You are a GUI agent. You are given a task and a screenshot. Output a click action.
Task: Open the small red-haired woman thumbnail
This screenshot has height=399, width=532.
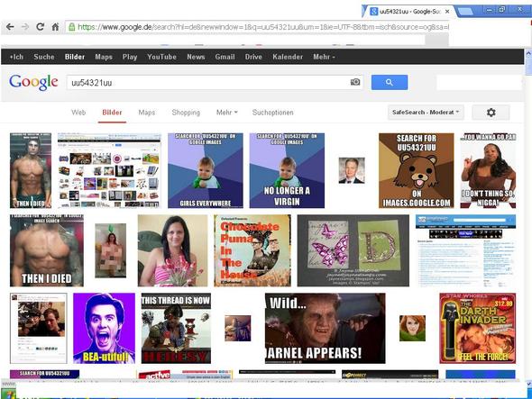point(412,328)
